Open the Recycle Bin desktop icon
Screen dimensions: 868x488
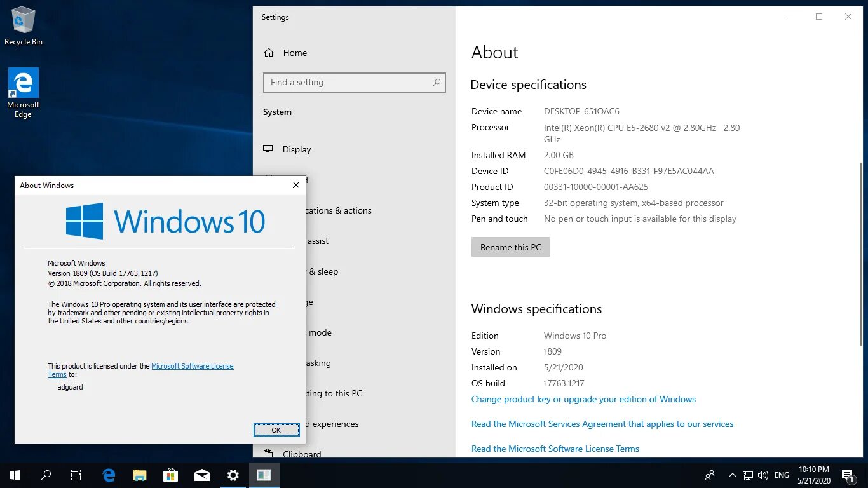[24, 27]
